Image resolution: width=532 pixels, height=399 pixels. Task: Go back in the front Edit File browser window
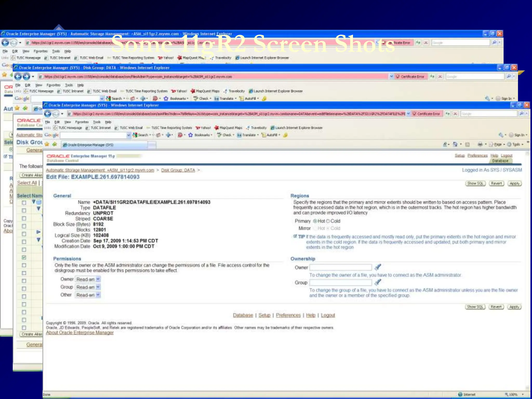pyautogui.click(x=48, y=114)
